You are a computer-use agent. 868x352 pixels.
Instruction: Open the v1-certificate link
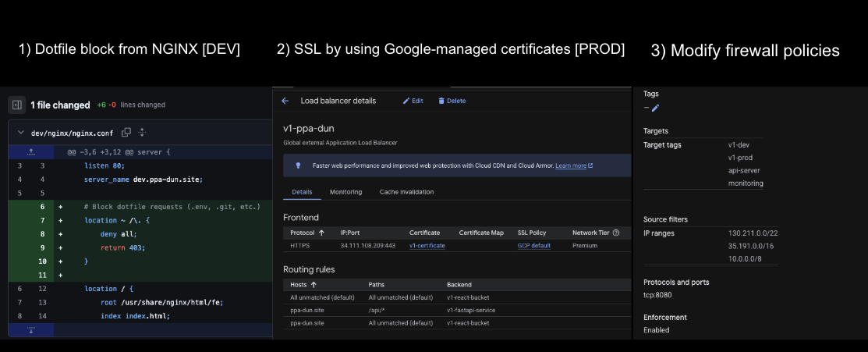(x=427, y=246)
